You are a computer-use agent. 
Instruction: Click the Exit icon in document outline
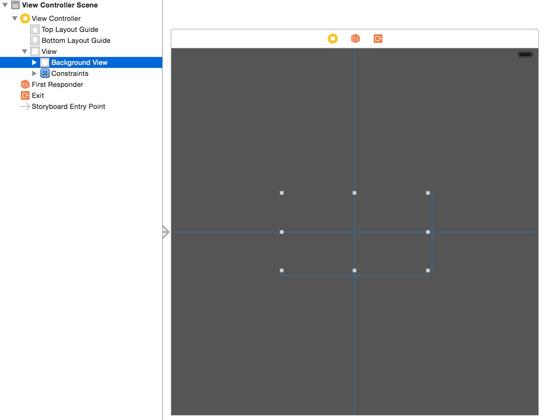pyautogui.click(x=25, y=95)
